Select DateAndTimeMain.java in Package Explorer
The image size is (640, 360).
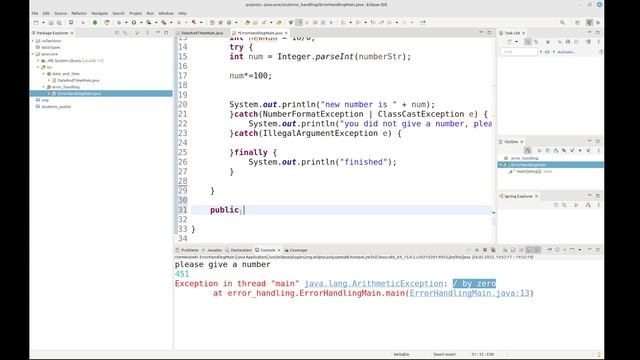click(x=78, y=80)
